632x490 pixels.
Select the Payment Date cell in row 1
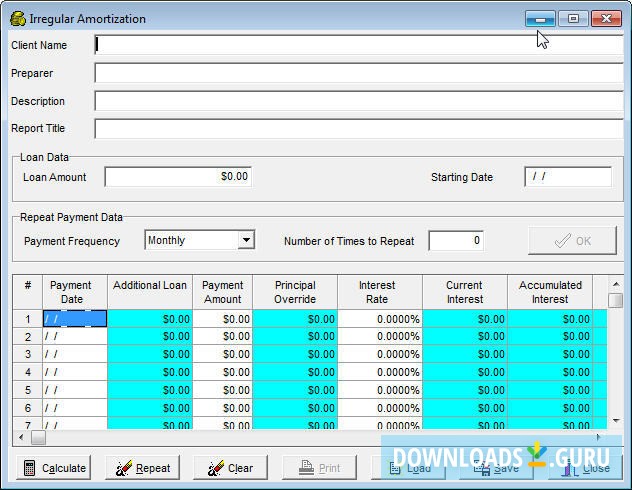pyautogui.click(x=75, y=319)
